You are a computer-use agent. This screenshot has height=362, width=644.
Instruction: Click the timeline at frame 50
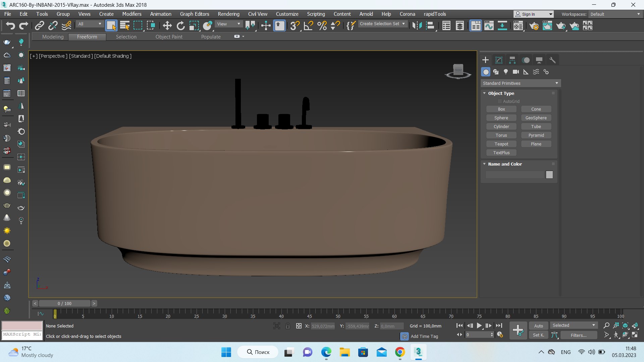click(338, 314)
